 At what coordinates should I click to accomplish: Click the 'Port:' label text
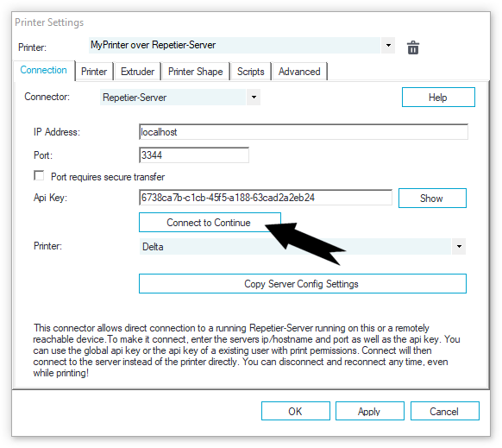43,155
